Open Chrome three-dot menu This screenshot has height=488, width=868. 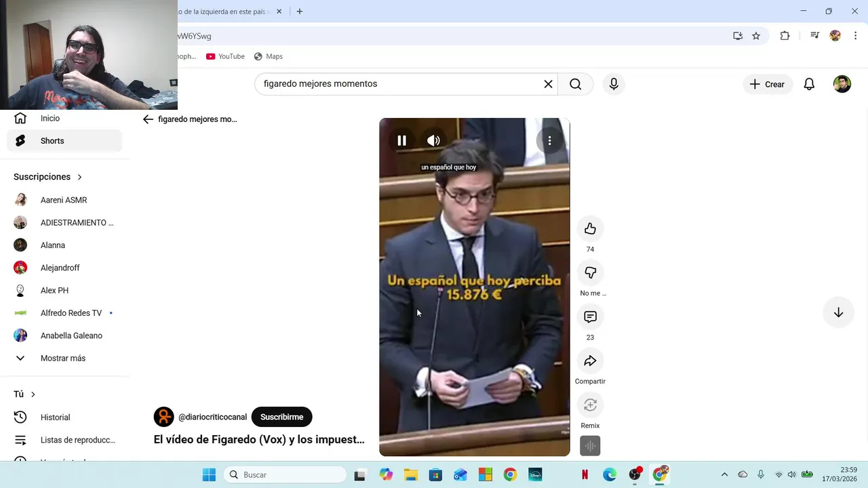855,36
